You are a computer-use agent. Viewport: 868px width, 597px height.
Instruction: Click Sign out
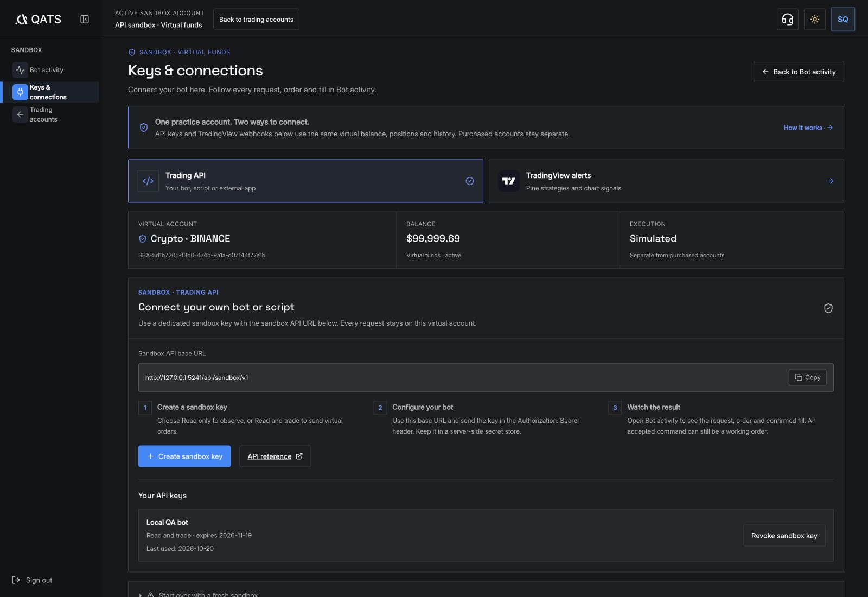(x=32, y=580)
